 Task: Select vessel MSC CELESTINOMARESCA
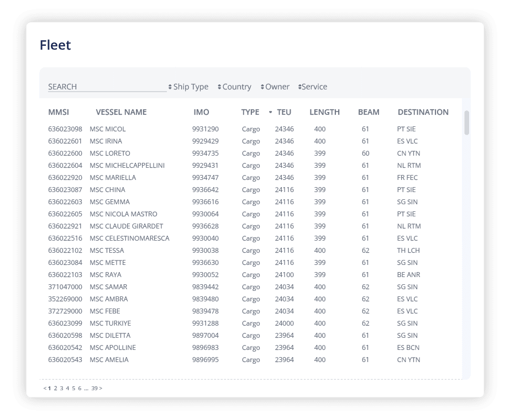(129, 238)
